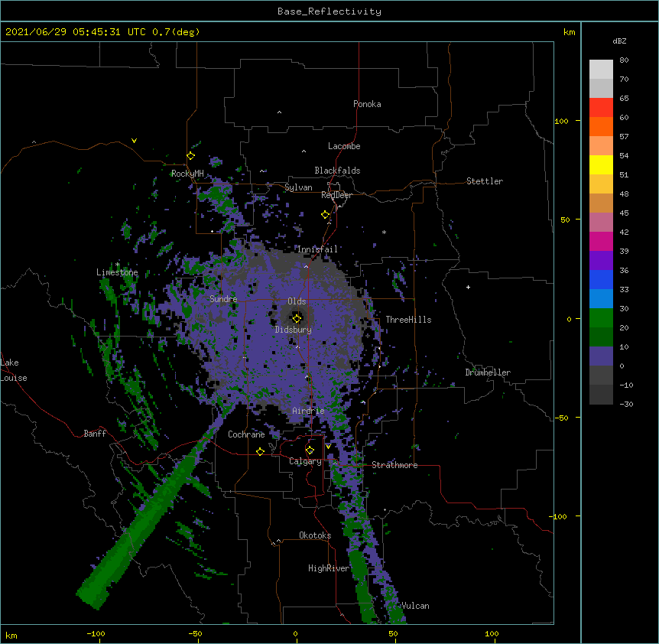
Task: Select the yellow 54 dBZ legend swatch
Action: 601,164
